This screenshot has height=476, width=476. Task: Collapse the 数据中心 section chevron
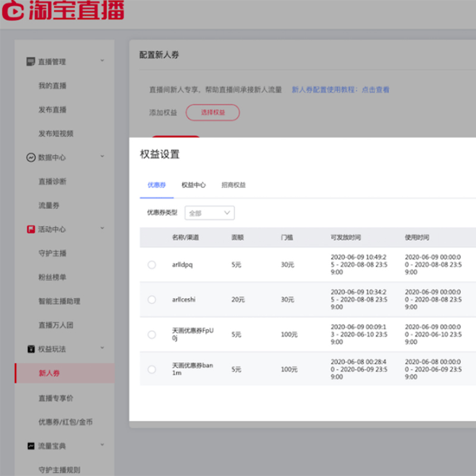(102, 156)
